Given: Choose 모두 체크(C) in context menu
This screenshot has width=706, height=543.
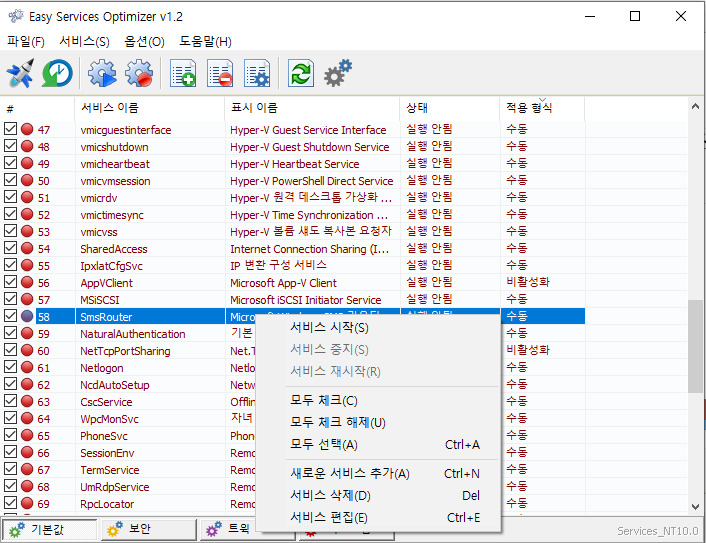Looking at the screenshot, I should coord(378,400).
